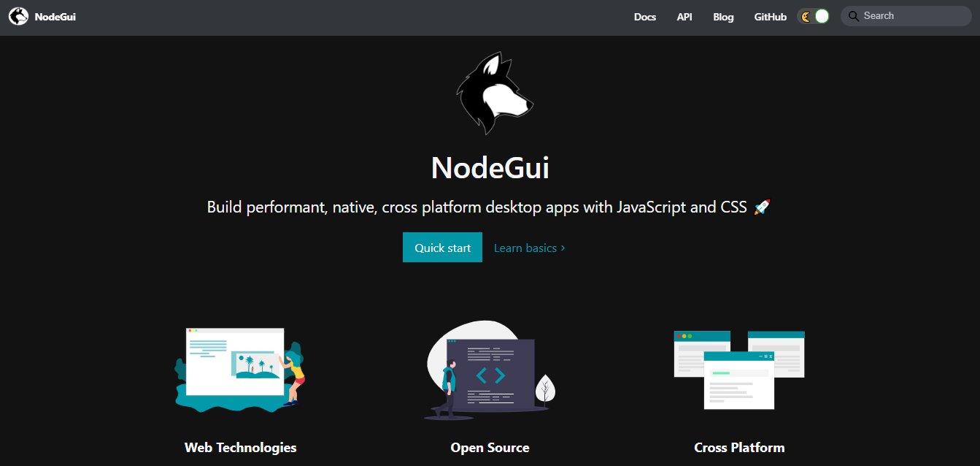This screenshot has height=466, width=980.
Task: Click the moon icon on theme switch
Action: point(806,17)
